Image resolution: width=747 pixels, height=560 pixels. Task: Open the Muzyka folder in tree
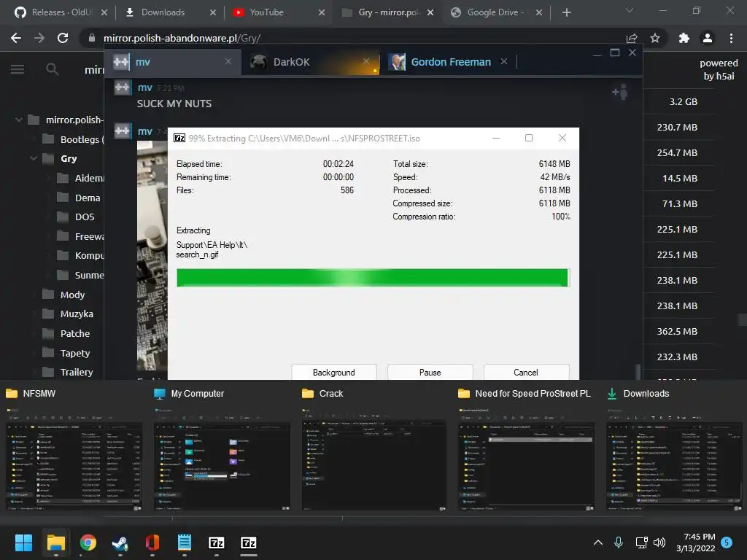point(68,314)
